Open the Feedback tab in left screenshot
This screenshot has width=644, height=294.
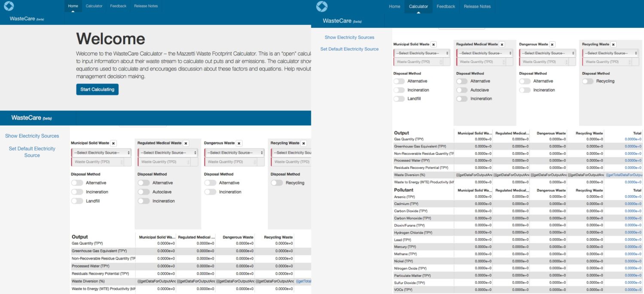[x=118, y=6]
